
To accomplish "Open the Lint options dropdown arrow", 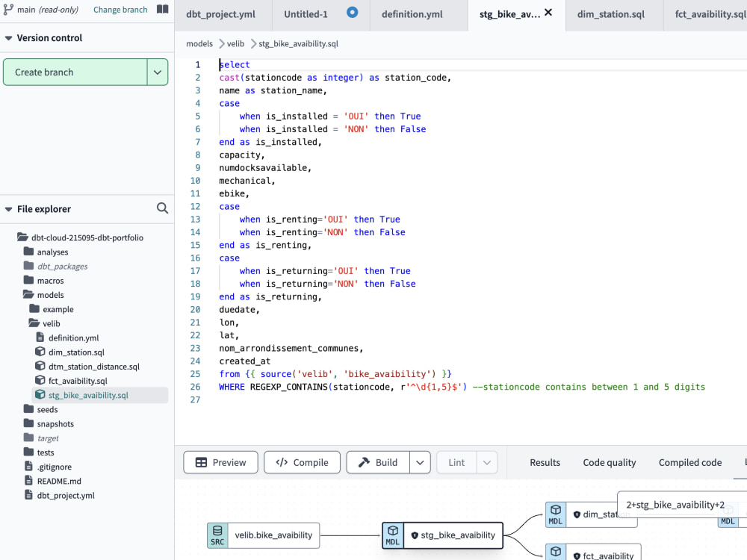I will (x=487, y=462).
